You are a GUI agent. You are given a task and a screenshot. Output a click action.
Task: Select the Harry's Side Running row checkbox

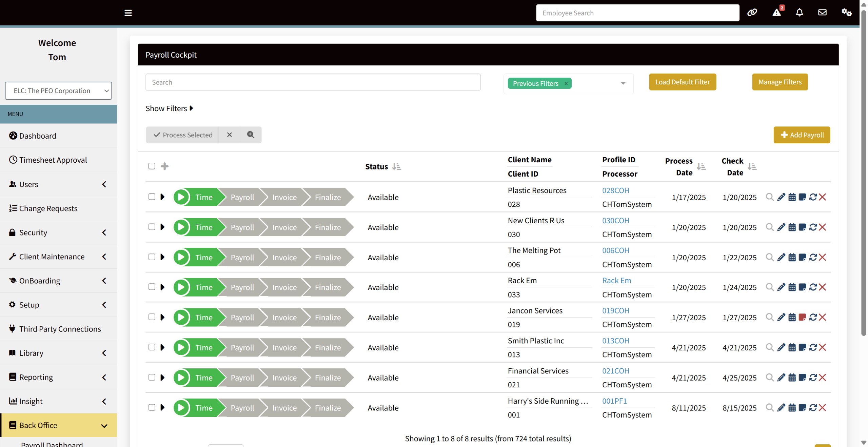[x=152, y=407]
